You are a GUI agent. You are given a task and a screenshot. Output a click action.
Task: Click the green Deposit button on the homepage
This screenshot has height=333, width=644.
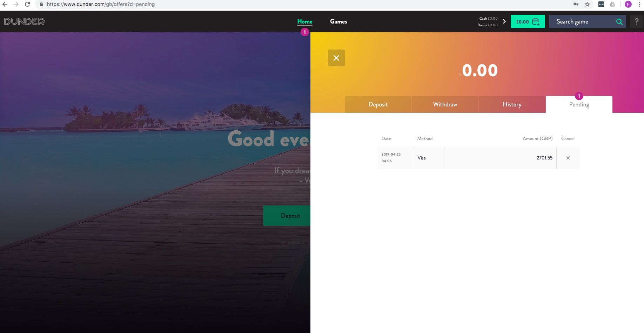coord(287,216)
